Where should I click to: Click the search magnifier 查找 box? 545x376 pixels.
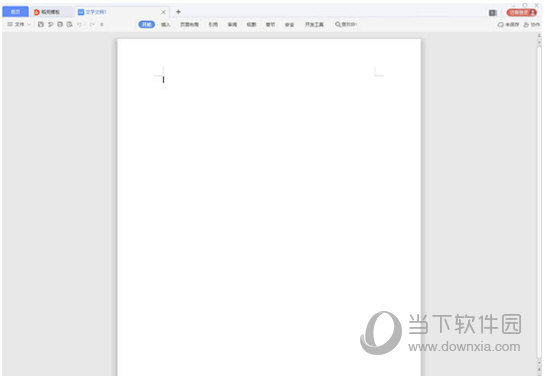[346, 24]
